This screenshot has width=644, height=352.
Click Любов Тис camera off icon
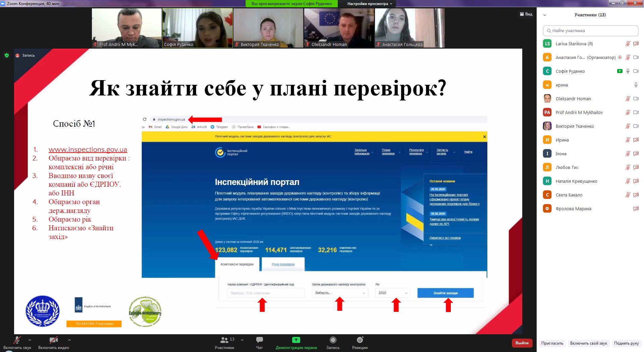click(x=636, y=167)
